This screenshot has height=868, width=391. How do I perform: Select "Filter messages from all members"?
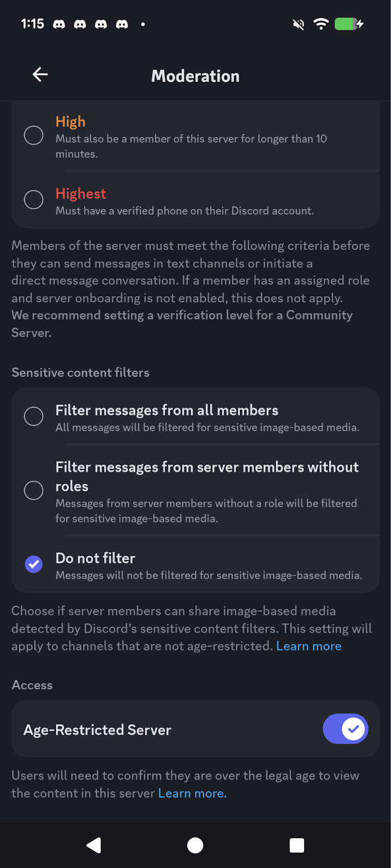coord(34,416)
